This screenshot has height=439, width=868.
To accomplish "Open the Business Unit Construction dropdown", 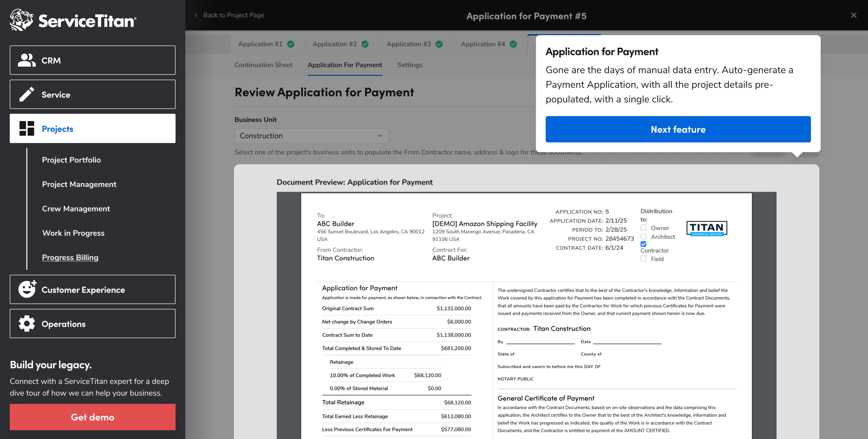I will click(x=311, y=136).
